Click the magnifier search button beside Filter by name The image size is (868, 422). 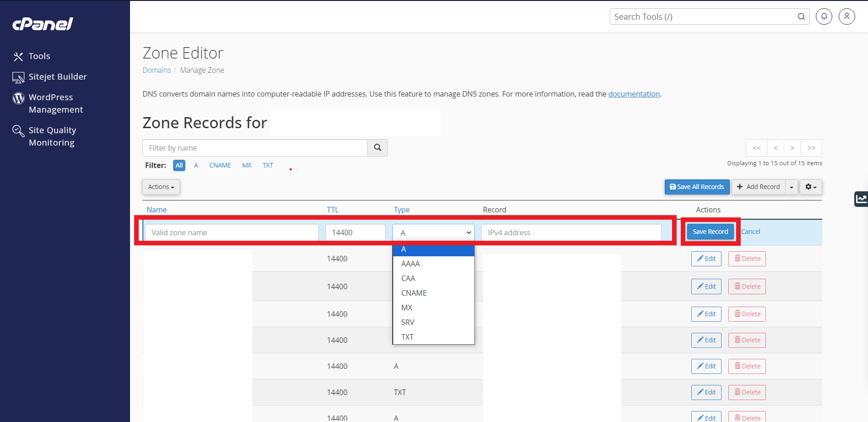tap(378, 148)
